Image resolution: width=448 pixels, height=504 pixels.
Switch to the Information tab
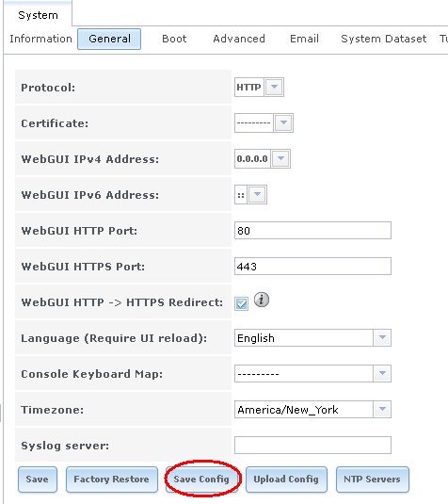(40, 39)
